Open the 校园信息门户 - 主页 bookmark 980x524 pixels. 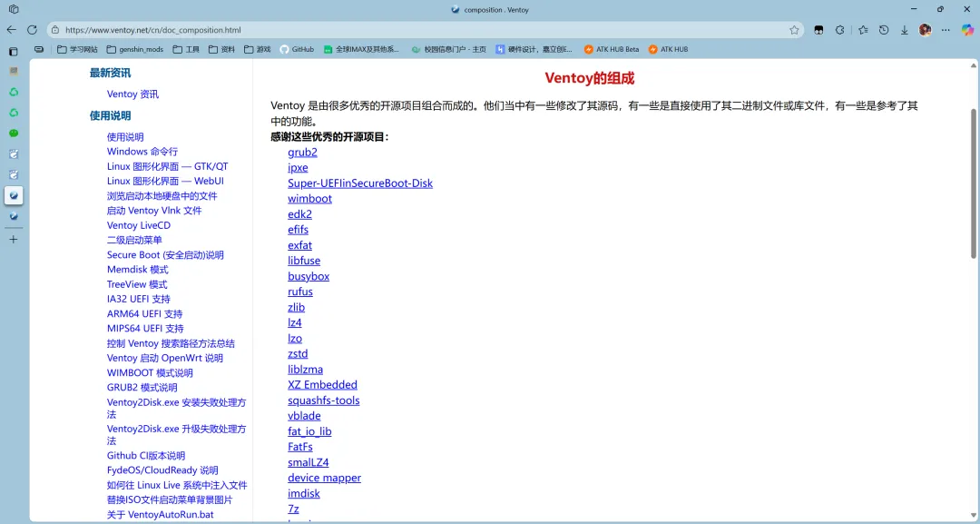449,49
